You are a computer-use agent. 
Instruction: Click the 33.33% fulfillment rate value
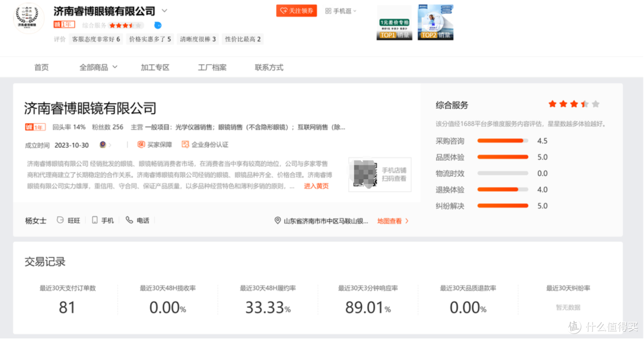268,307
